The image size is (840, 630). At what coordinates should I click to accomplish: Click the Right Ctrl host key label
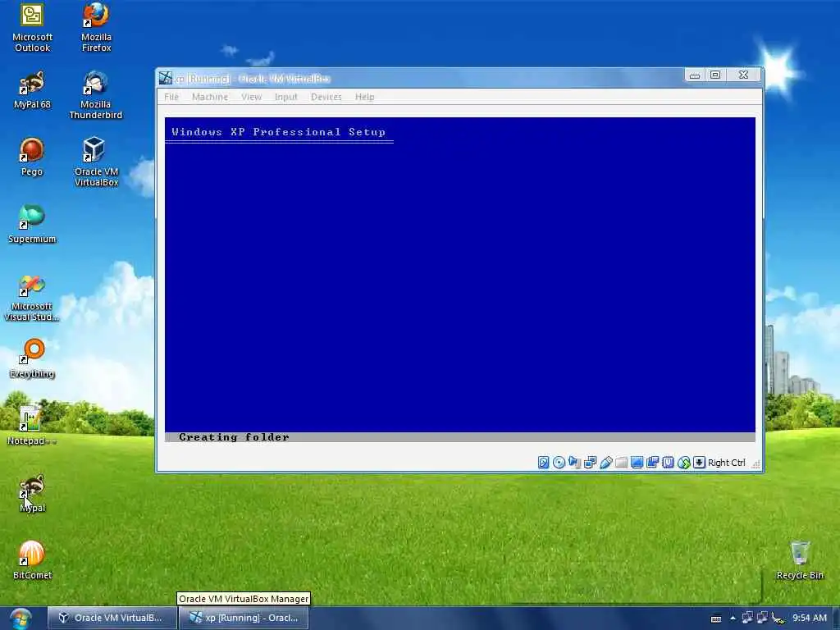pyautogui.click(x=727, y=463)
